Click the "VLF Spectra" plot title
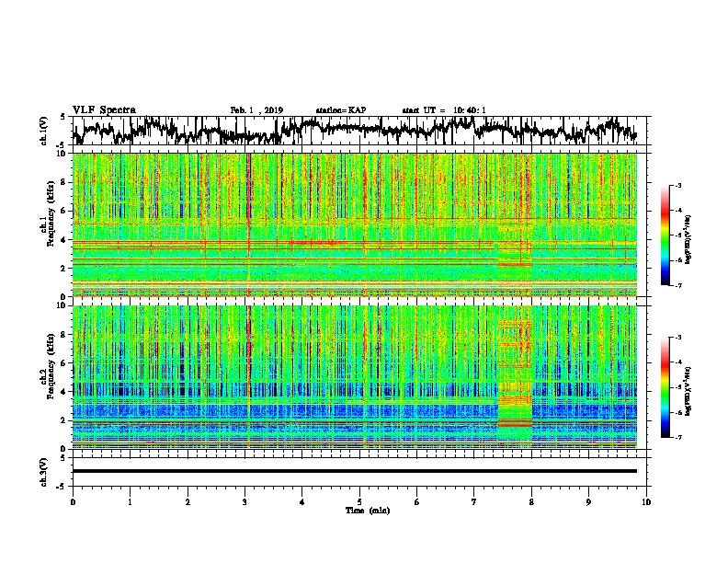 tap(104, 109)
